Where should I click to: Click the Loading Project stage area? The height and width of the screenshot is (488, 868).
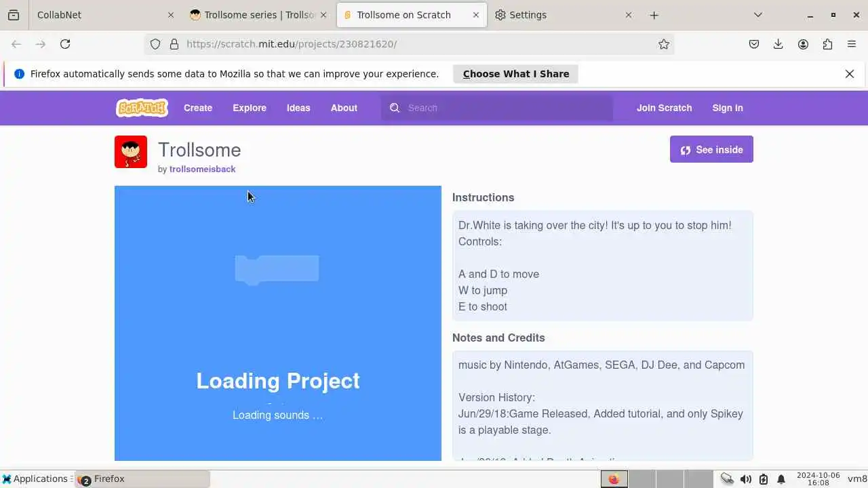(278, 323)
